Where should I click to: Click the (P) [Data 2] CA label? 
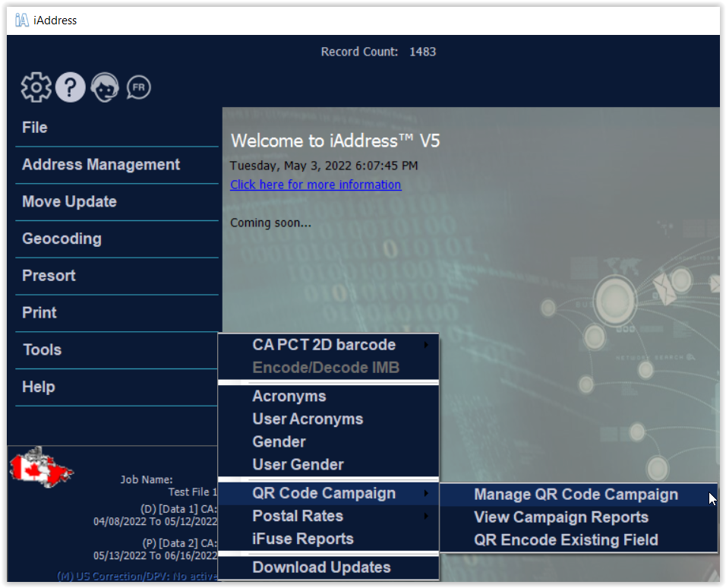click(180, 543)
